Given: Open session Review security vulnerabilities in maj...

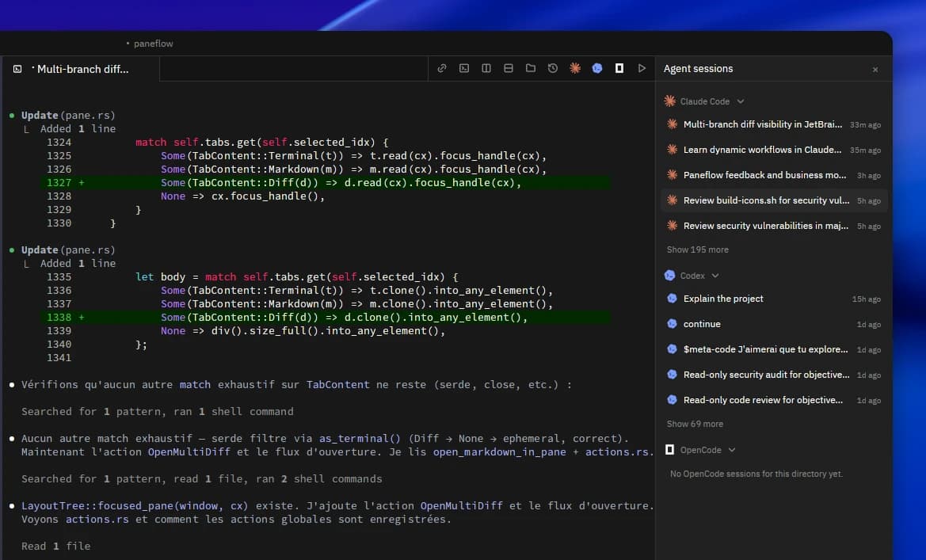Looking at the screenshot, I should pos(774,227).
